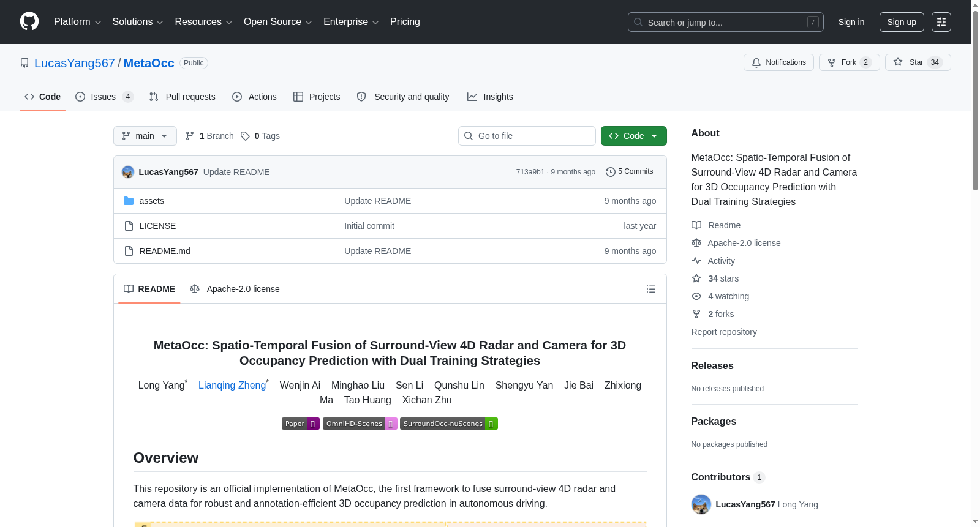
Task: Click the README.md file icon
Action: (x=129, y=251)
